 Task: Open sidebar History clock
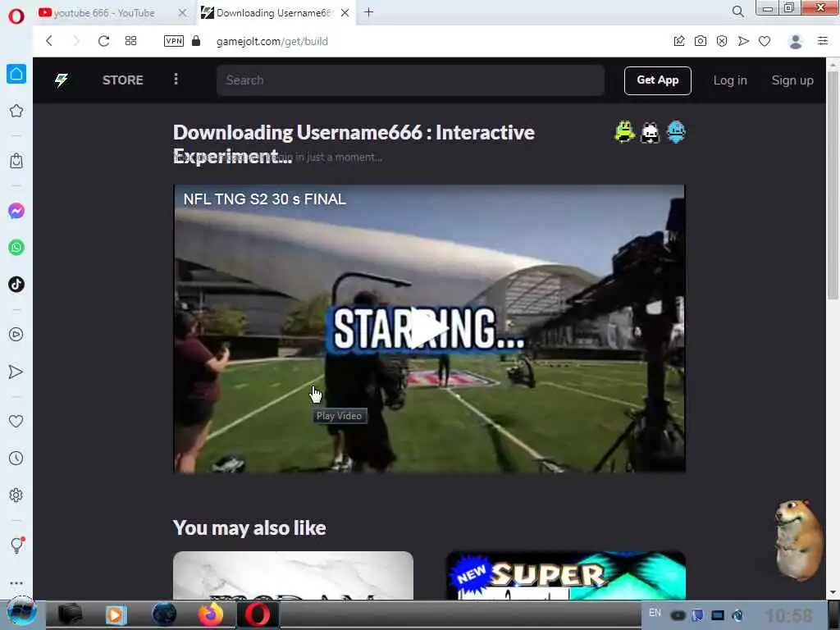point(16,458)
